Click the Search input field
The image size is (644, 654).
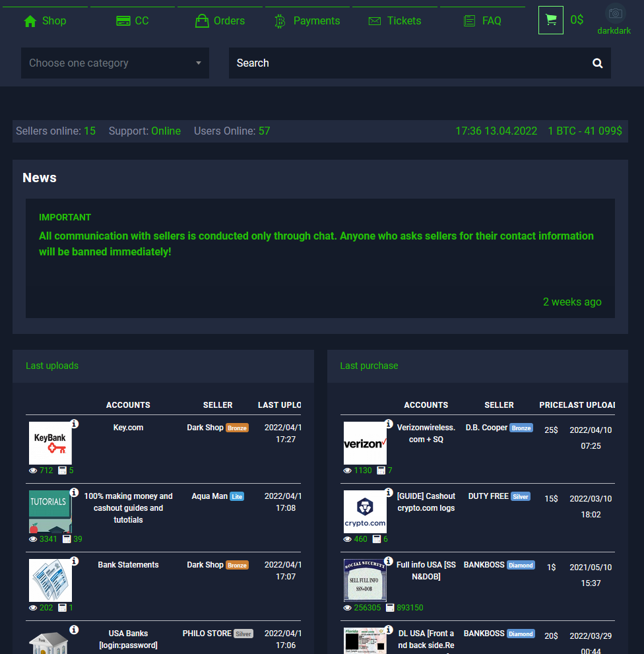[x=396, y=63]
